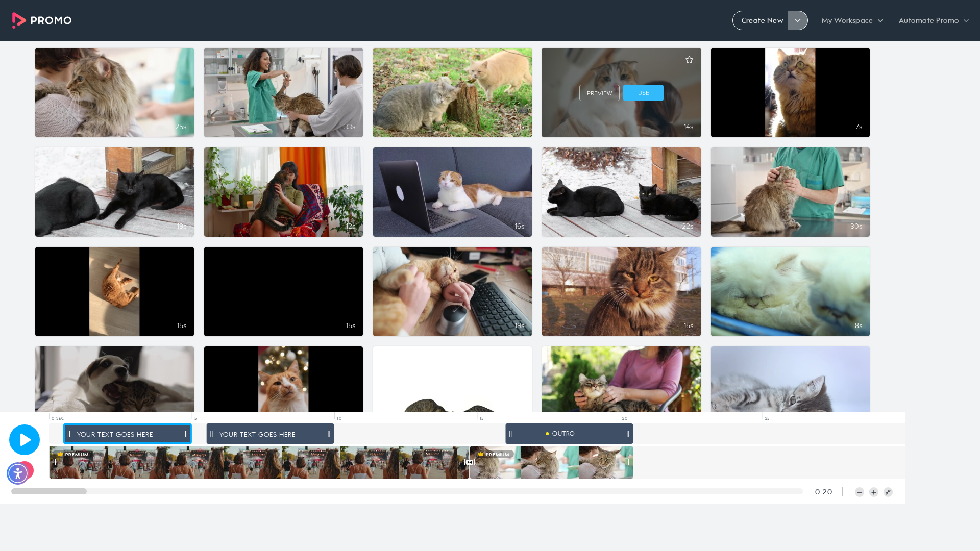Image resolution: width=980 pixels, height=551 pixels.
Task: Open the accessibility options widget
Action: click(x=18, y=473)
